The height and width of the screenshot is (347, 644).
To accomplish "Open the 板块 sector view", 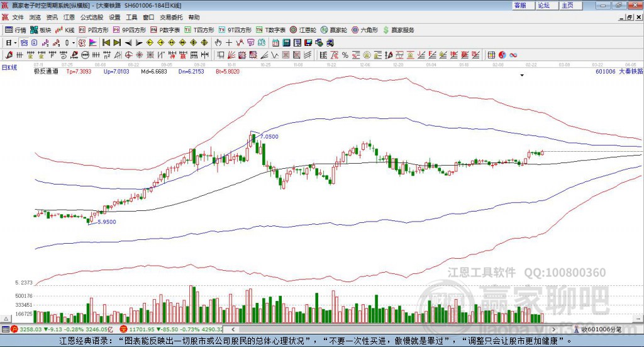I will tap(40, 30).
